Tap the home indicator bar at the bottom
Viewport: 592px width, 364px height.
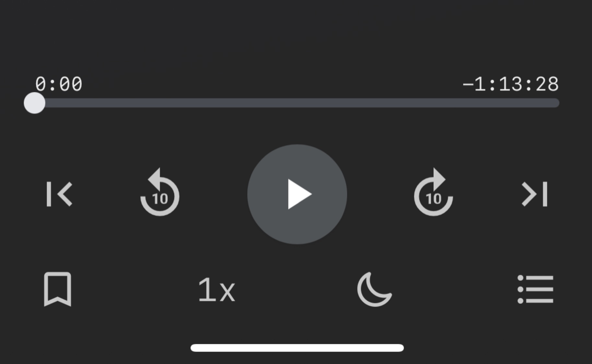[297, 348]
